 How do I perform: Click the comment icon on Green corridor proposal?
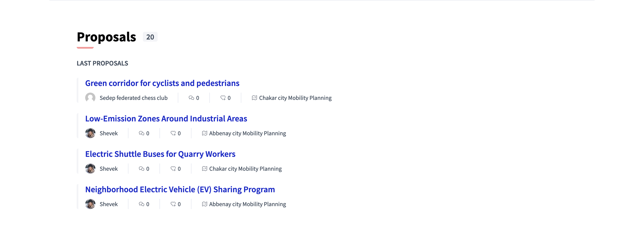click(191, 98)
